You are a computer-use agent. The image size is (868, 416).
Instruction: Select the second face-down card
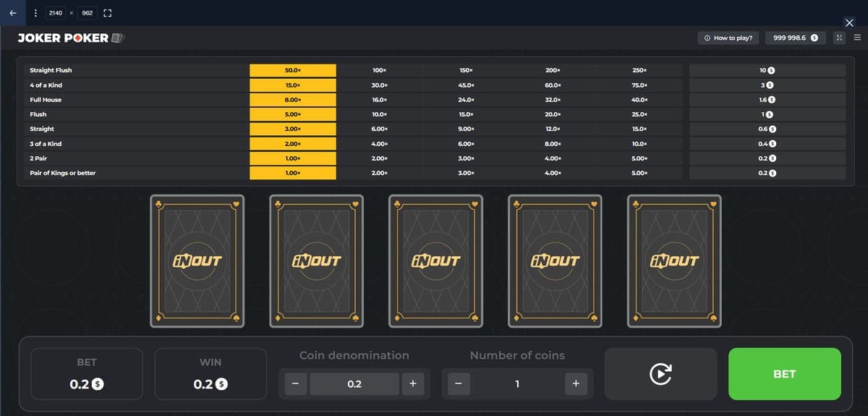pyautogui.click(x=317, y=260)
